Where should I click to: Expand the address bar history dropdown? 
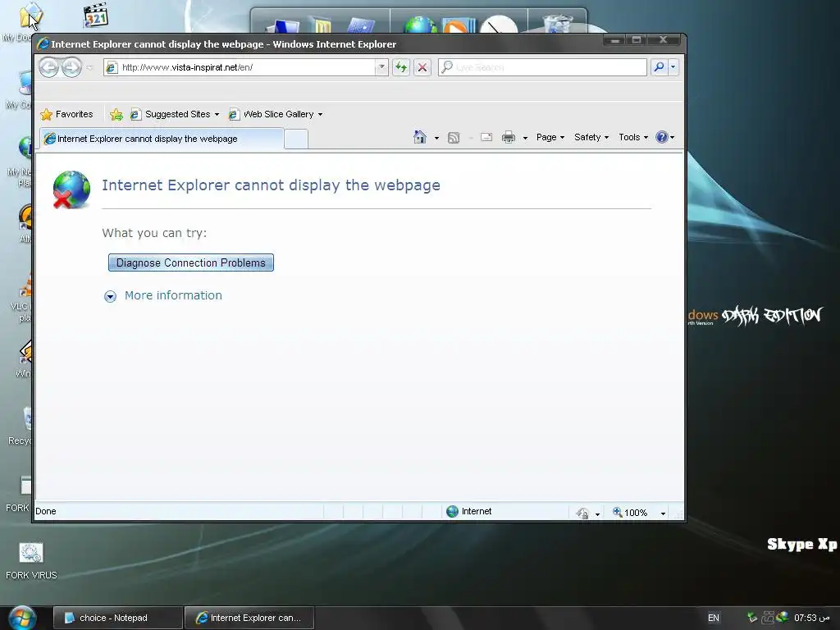[381, 67]
